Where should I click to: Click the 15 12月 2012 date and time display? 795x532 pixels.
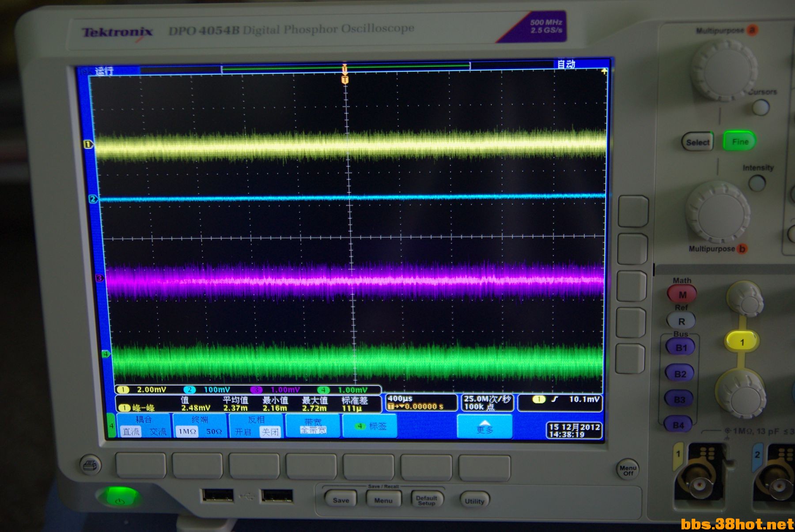pos(575,430)
